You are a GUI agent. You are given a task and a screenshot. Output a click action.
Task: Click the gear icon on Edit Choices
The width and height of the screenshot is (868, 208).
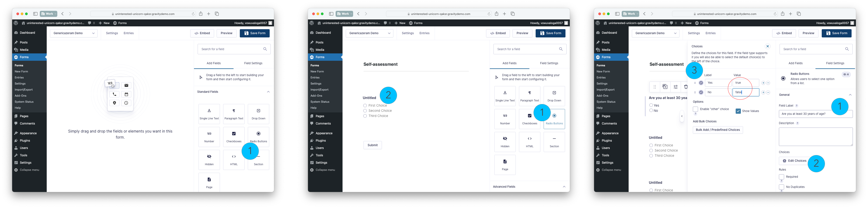(785, 161)
